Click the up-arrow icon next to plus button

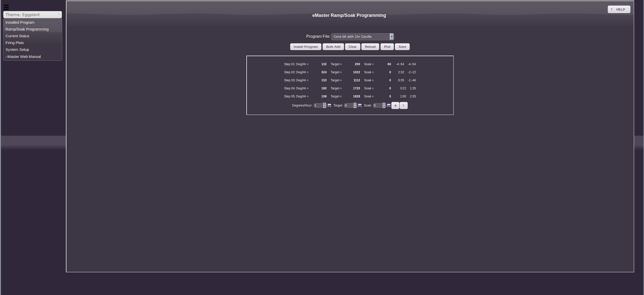pos(404,105)
